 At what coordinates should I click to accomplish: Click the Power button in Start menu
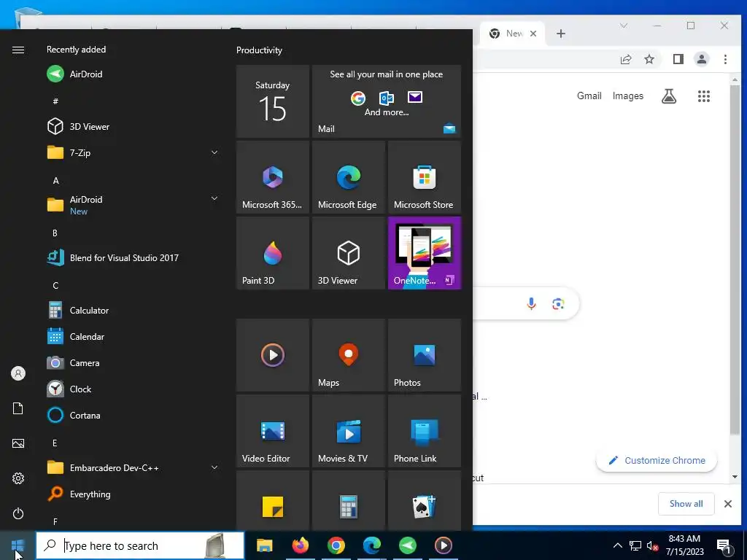pyautogui.click(x=18, y=513)
